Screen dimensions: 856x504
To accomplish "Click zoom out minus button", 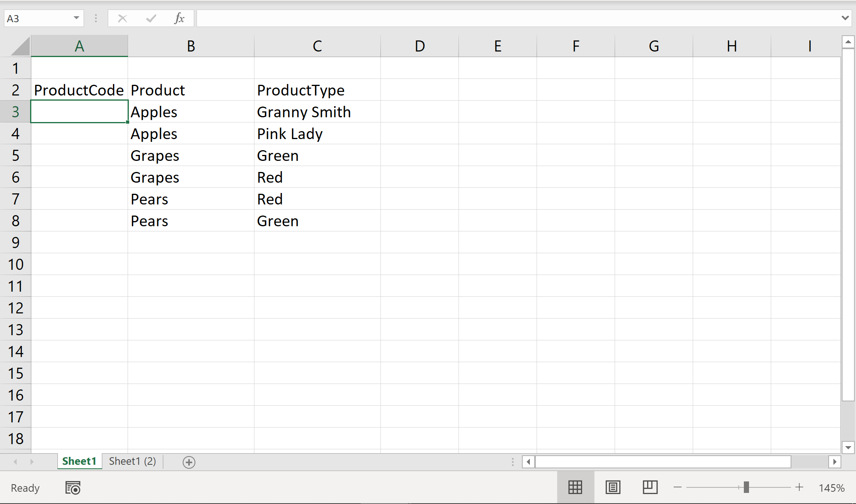I will click(x=678, y=487).
